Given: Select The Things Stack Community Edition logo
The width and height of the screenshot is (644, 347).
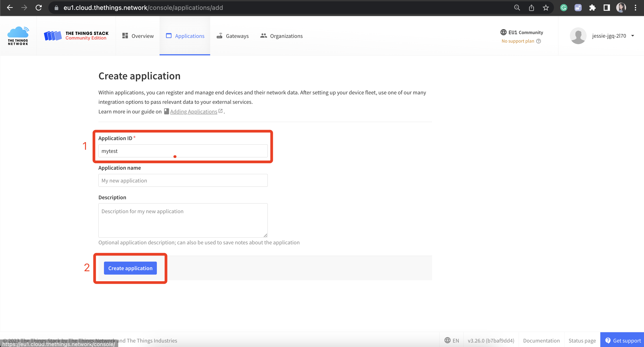Looking at the screenshot, I should coord(76,35).
